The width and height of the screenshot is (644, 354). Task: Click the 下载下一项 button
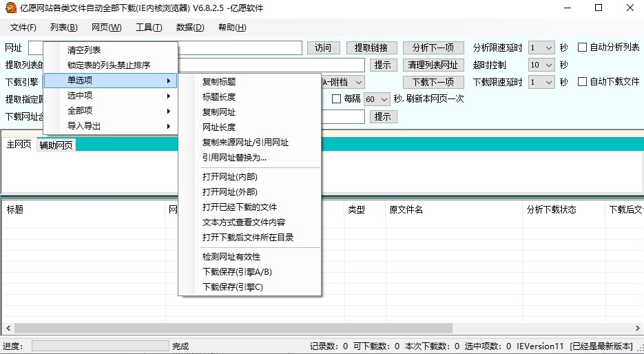click(x=433, y=82)
